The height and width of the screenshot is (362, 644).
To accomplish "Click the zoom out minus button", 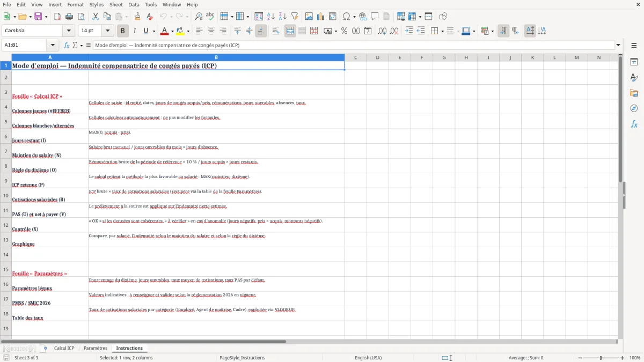I will [x=580, y=358].
